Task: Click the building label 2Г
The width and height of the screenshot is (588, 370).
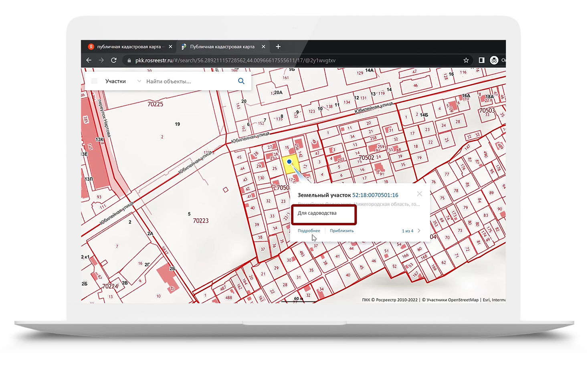Action: point(147,265)
